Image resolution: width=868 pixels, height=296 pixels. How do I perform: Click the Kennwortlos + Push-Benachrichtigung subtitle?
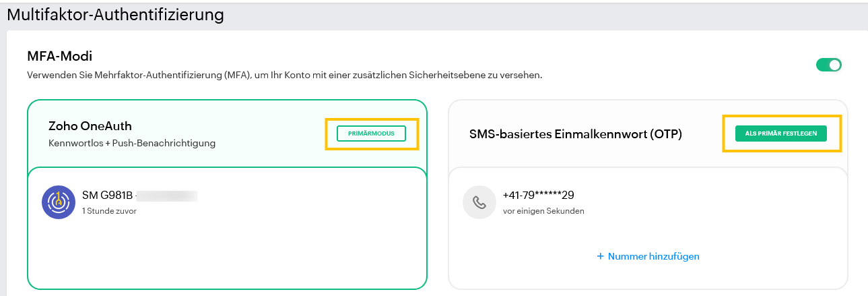132,143
